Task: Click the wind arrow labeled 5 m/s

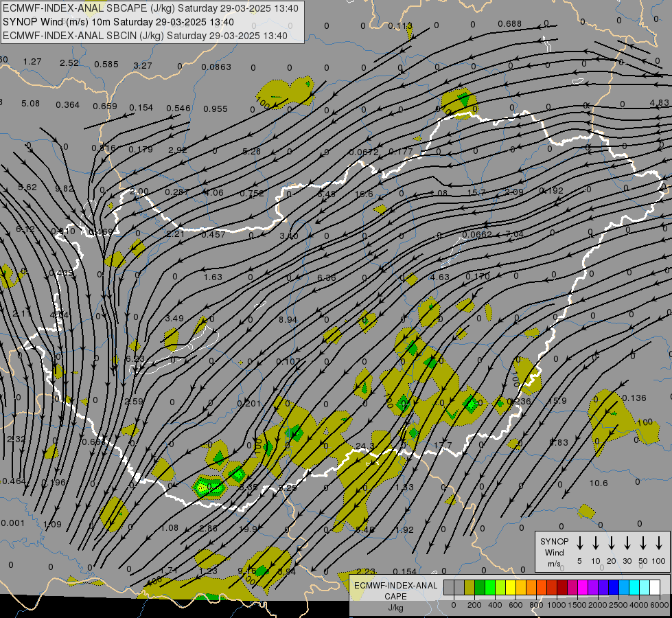Action: tap(580, 543)
